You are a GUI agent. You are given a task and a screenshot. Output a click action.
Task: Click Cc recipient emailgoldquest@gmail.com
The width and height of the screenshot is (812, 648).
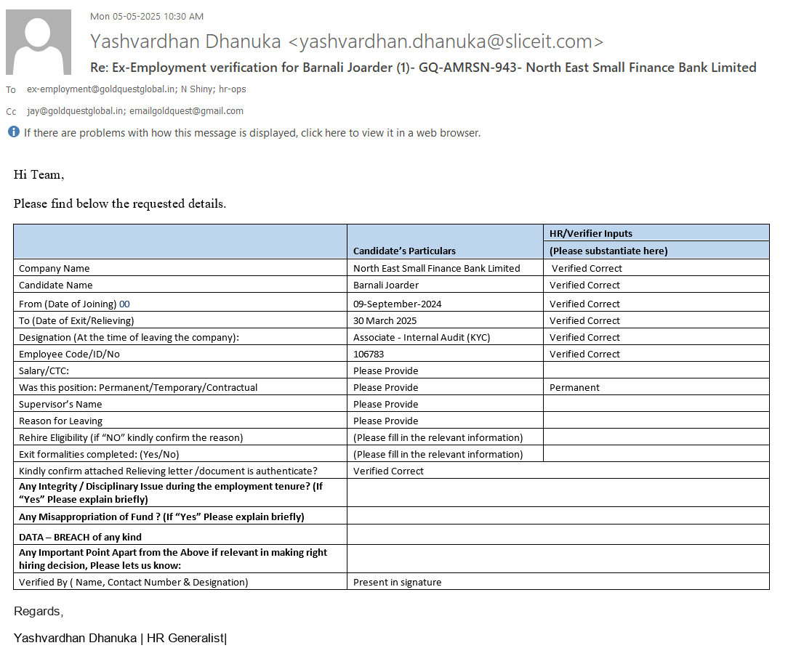click(x=186, y=110)
